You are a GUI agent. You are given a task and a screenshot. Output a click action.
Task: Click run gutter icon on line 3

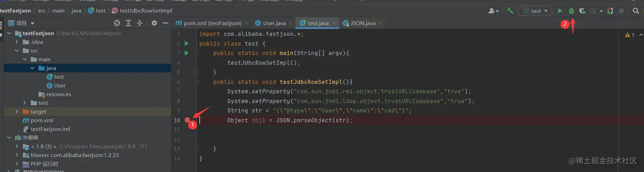(x=187, y=53)
